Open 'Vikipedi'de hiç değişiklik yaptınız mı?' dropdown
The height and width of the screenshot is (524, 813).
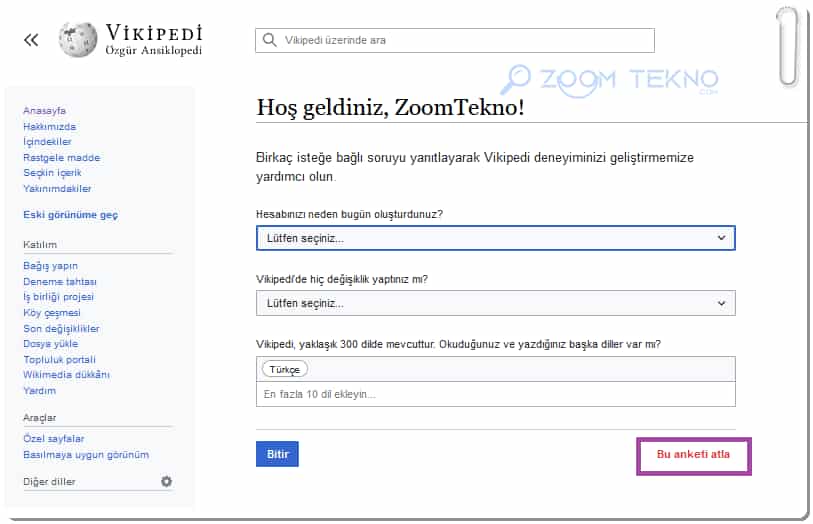[x=495, y=303]
